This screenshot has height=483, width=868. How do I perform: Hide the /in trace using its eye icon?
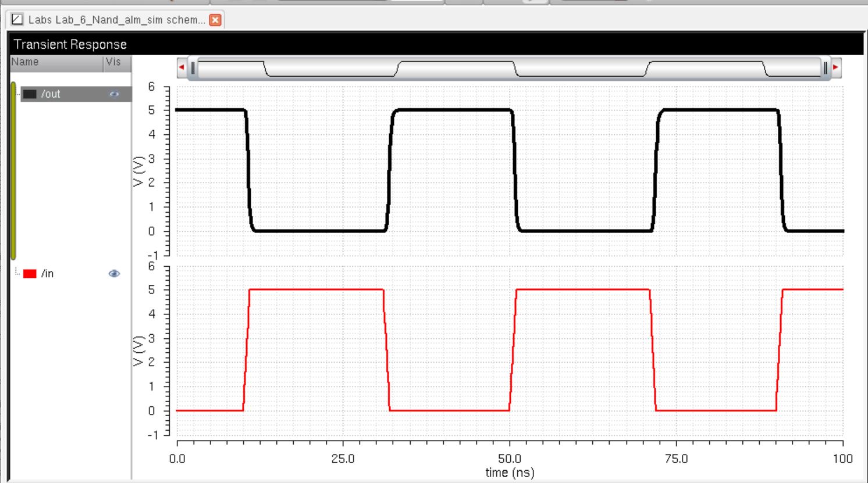point(114,273)
